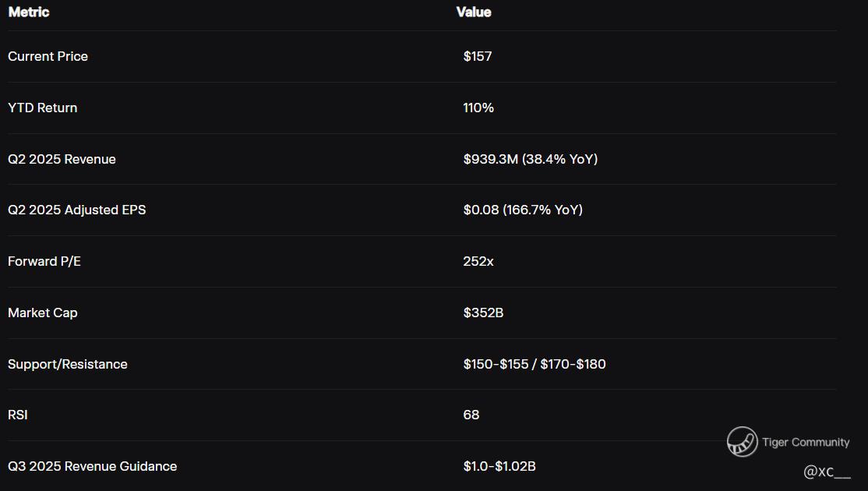
Task: Select the Forward P/E row label
Action: point(44,261)
